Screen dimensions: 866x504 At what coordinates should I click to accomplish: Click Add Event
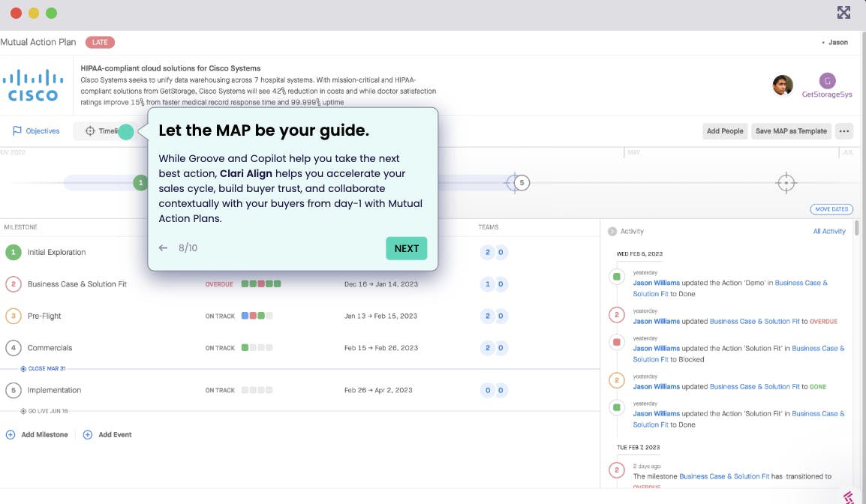pos(107,435)
